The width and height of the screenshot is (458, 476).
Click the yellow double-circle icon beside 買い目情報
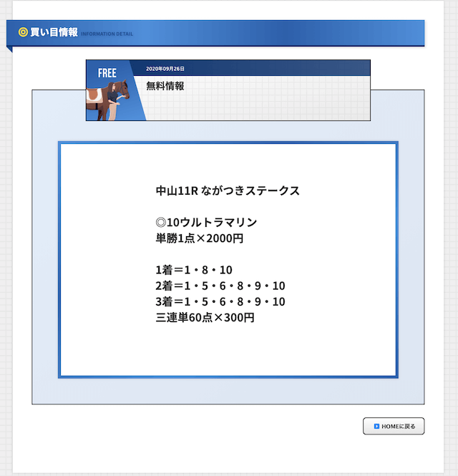23,32
